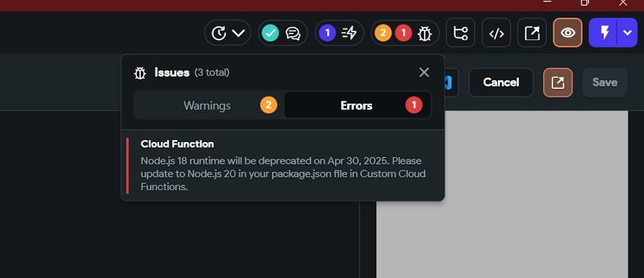Expand the run options dropdown arrow
Screen dimensions: 644x278
pos(628,33)
